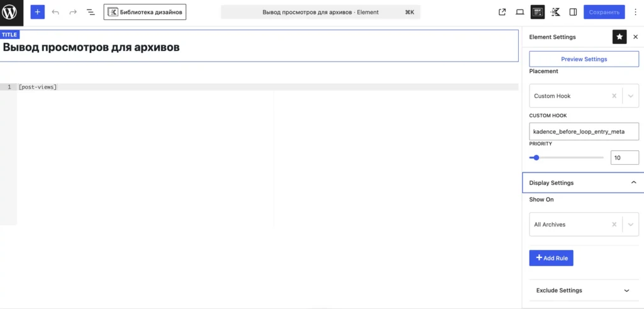The width and height of the screenshot is (644, 309).
Task: Clear the All Archives show-on selection
Action: point(614,224)
